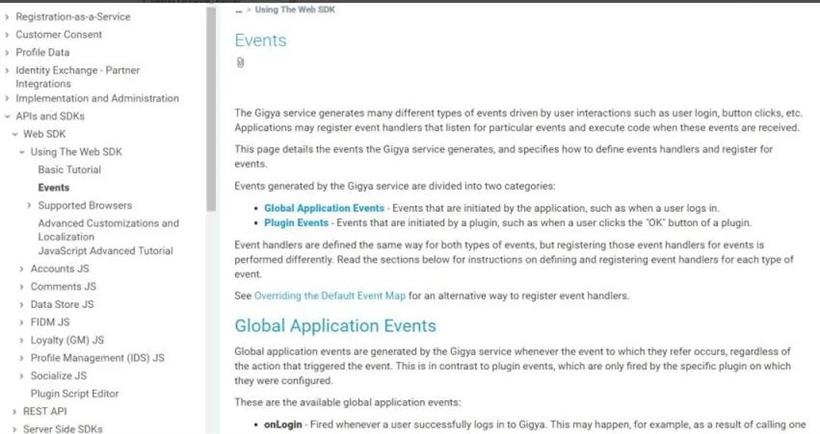This screenshot has width=820, height=434.
Task: Open Profile Management (IDS) JS page
Action: [x=97, y=358]
